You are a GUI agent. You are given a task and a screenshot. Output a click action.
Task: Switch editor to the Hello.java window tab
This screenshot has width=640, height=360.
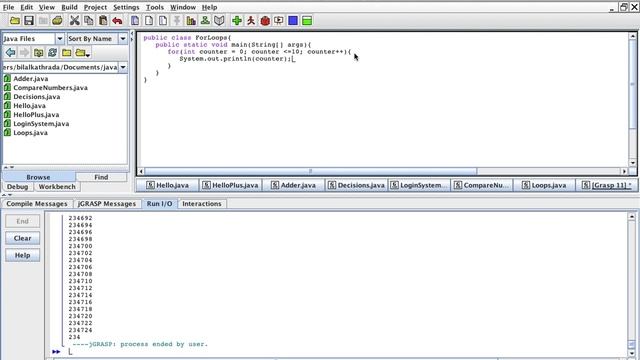coord(167,185)
